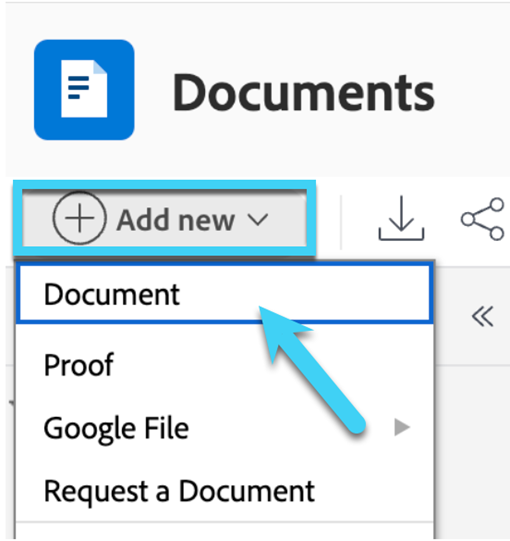Open the Google File submenu arrow

(402, 427)
